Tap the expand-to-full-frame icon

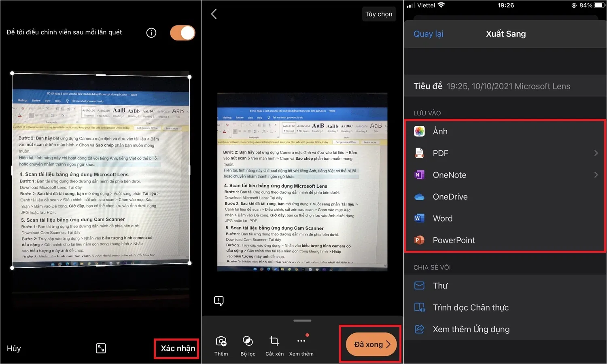(101, 348)
